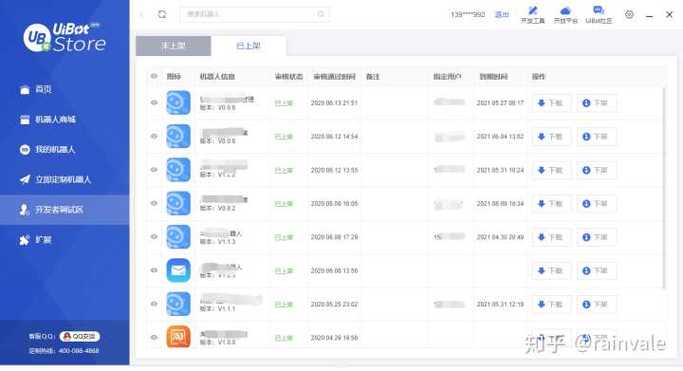Toggle eye icon for 2020.06.13 21:51 row
Viewport: 683px width, 371px height.
tap(154, 103)
